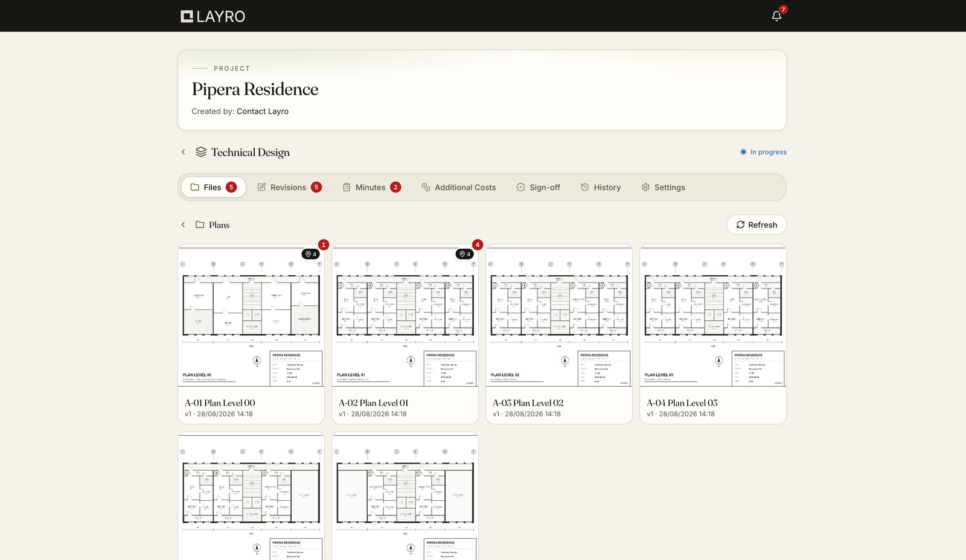Click the A-02 Plan Level 01 title
This screenshot has width=966, height=560.
[x=374, y=402]
